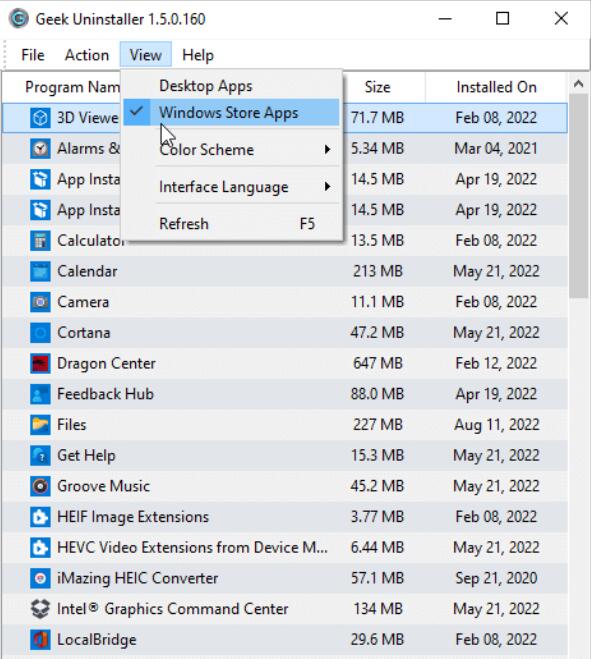This screenshot has width=591, height=659.
Task: Click the Groove Music icon
Action: point(40,486)
